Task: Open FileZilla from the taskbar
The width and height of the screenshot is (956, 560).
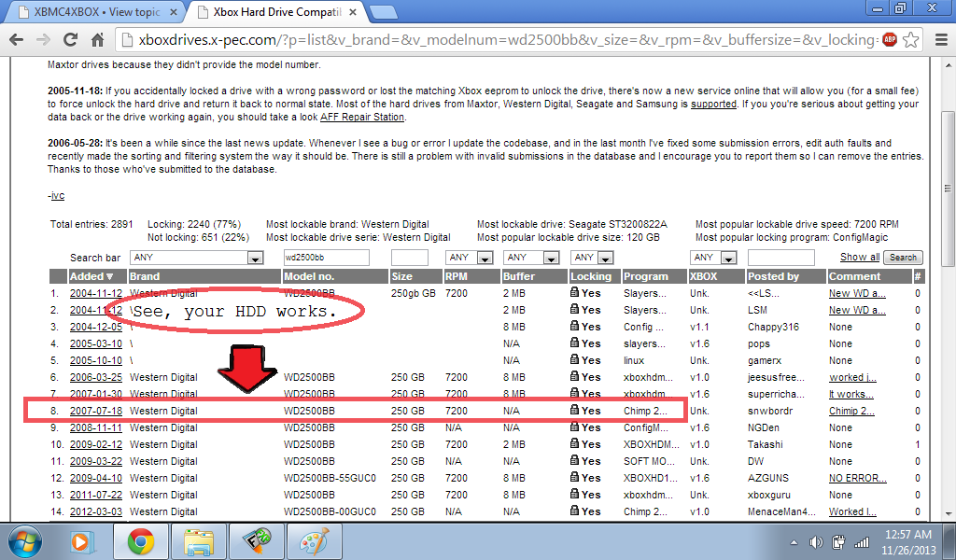Action: [x=256, y=541]
